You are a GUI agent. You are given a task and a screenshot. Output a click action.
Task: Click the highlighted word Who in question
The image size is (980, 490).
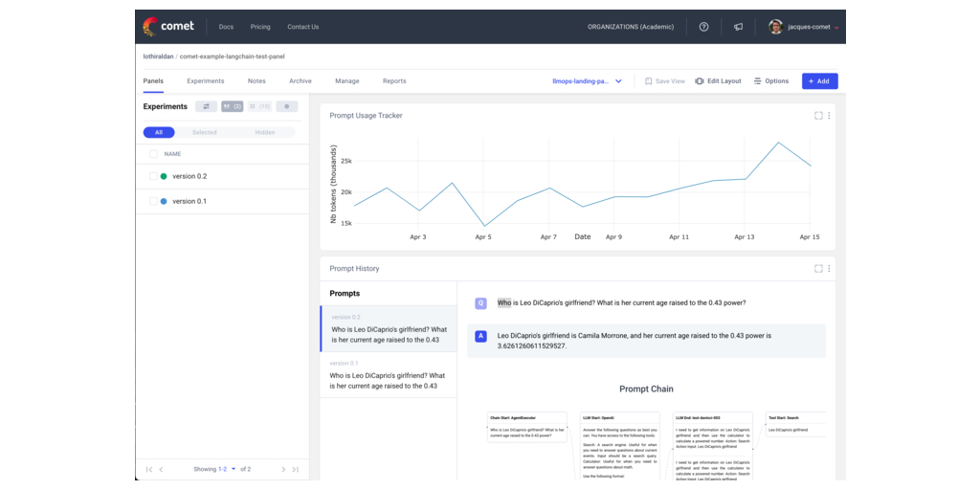point(503,303)
